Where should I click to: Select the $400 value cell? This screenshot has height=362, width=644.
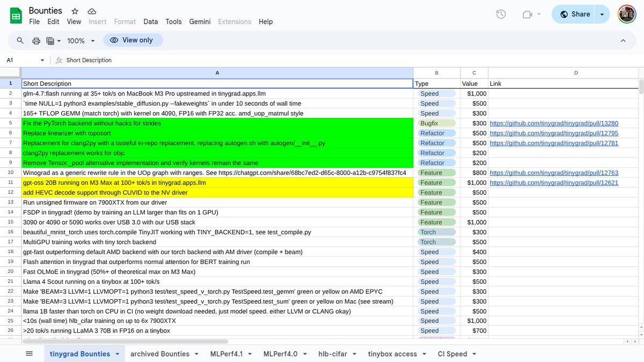[x=474, y=252]
